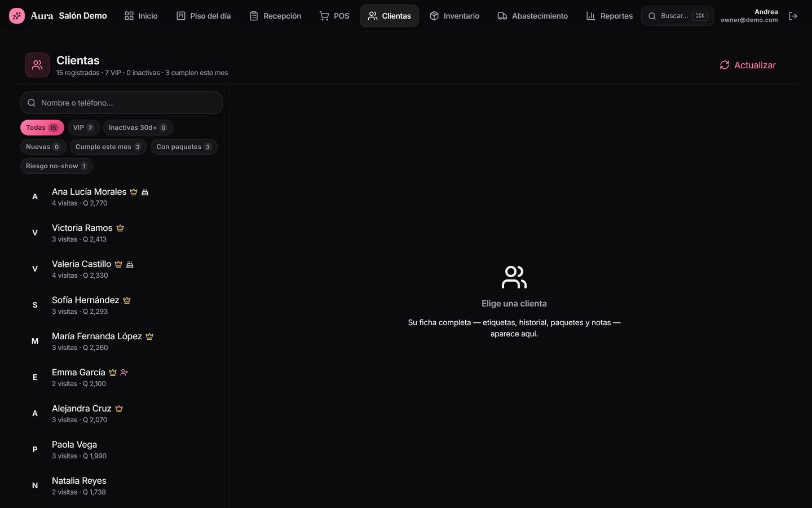Toggle the Inactivas 30d+ filter
This screenshot has height=508, width=812.
click(x=138, y=128)
